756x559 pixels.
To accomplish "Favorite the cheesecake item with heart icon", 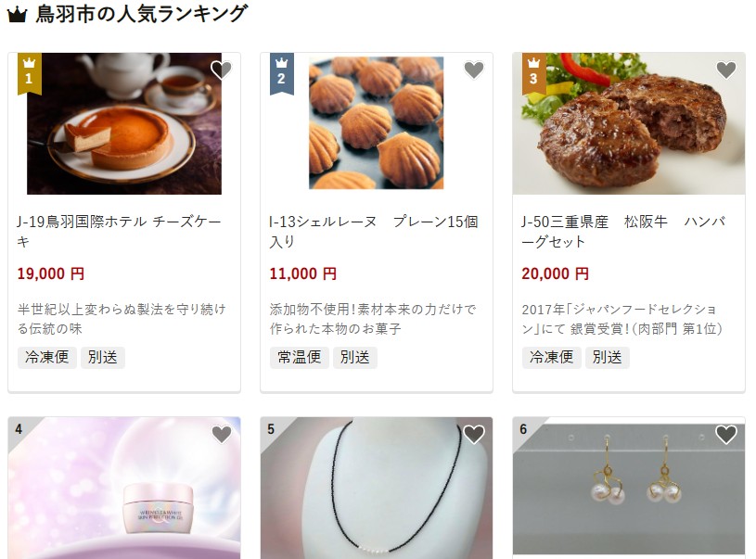I will 222,70.
